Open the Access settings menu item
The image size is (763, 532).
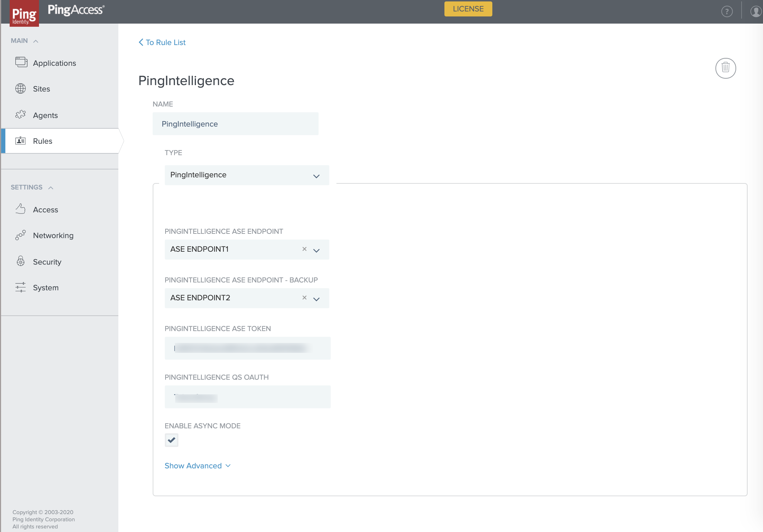45,210
